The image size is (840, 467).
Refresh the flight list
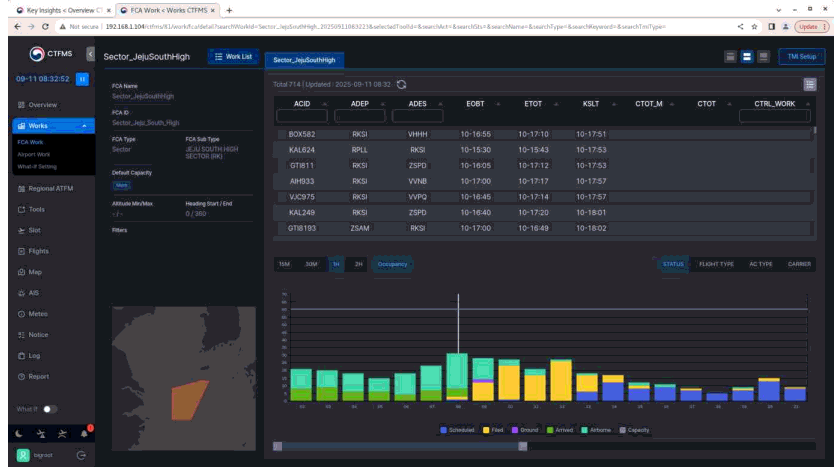point(401,85)
